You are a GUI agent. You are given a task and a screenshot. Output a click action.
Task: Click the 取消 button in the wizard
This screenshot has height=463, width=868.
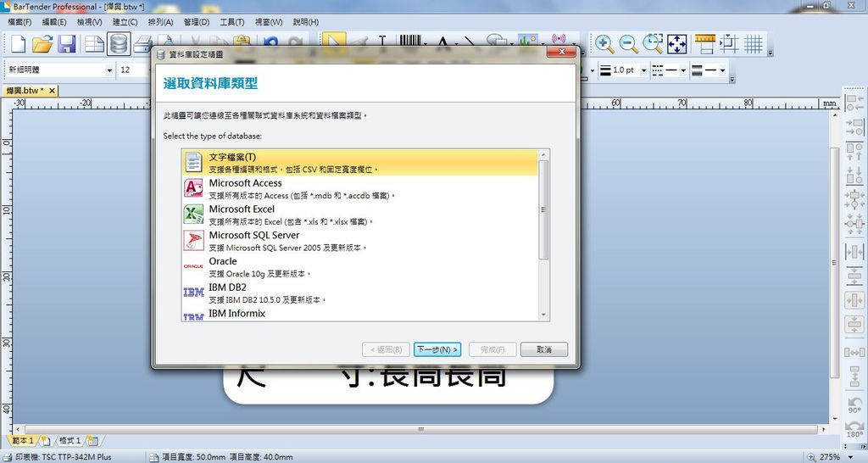(544, 349)
